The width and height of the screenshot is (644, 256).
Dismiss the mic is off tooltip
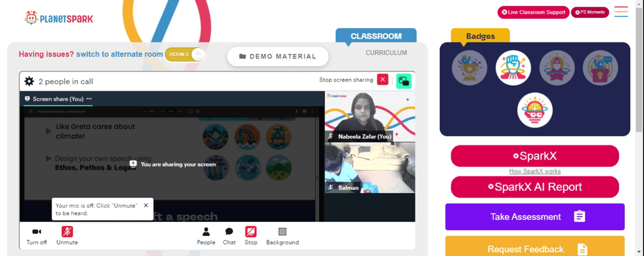point(146,205)
